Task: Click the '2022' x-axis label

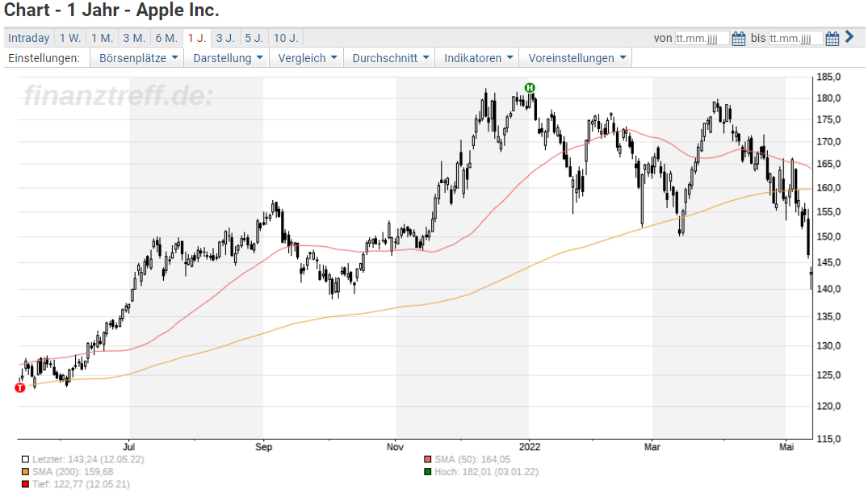Action: click(529, 446)
